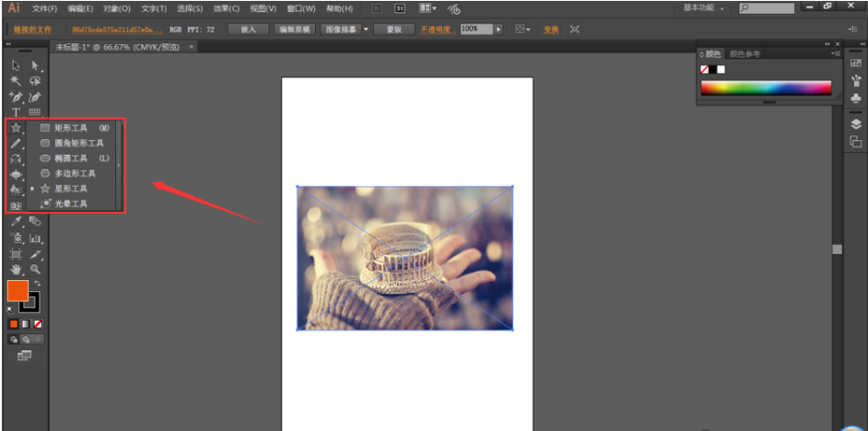
Task: Open the Brushes panel icon in right dock
Action: pos(855,81)
